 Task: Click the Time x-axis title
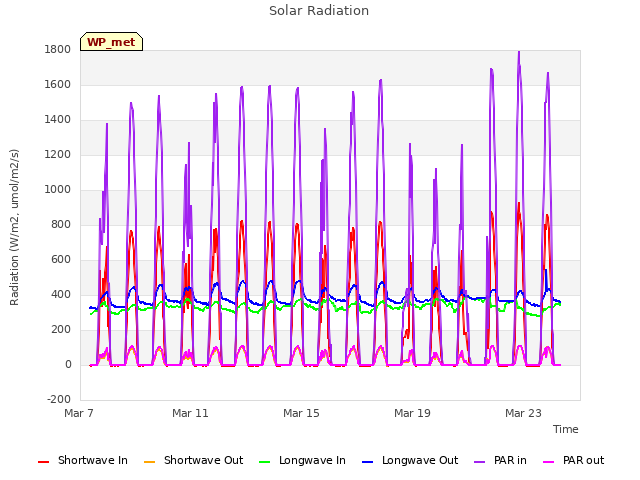tap(565, 429)
